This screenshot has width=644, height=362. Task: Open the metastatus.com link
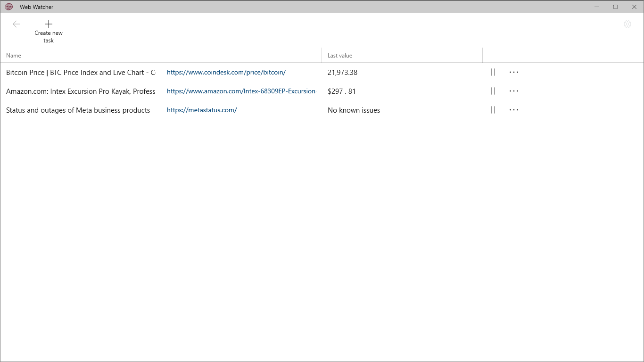coord(202,110)
